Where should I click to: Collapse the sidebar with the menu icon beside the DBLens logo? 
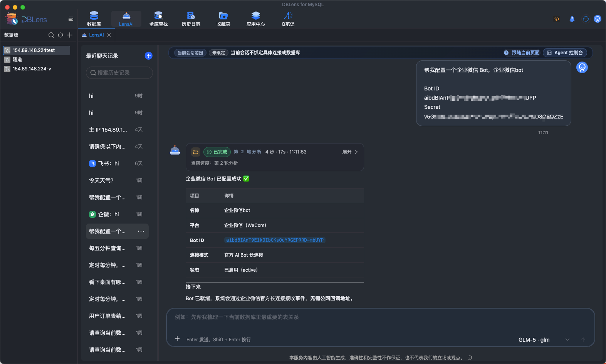pos(71,19)
